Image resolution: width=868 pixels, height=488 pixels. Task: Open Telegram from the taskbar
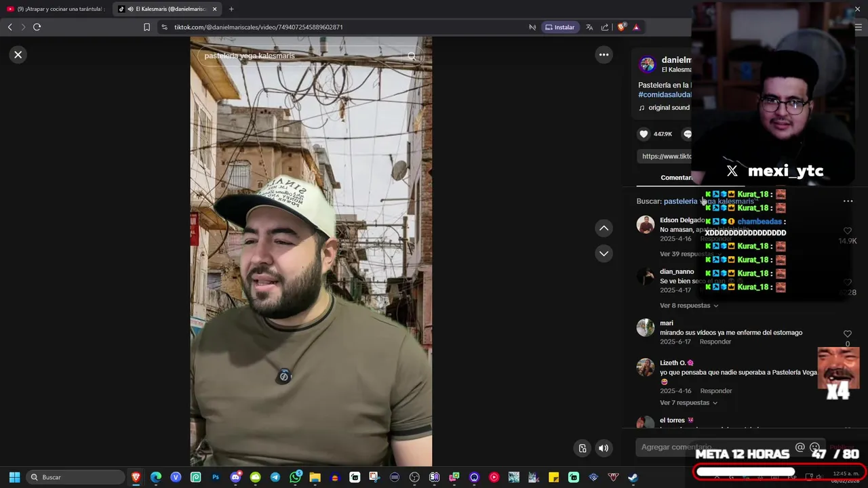click(275, 477)
